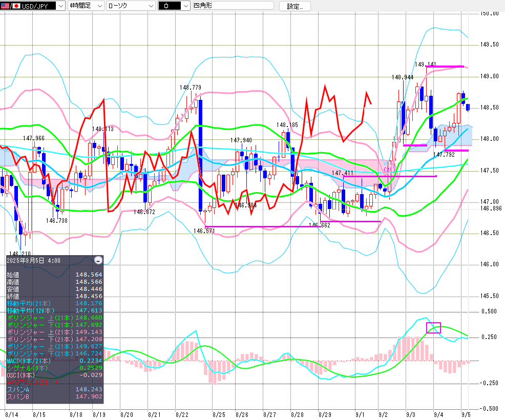Click the 149.50 price axis label
The height and width of the screenshot is (420, 505).
(490, 45)
